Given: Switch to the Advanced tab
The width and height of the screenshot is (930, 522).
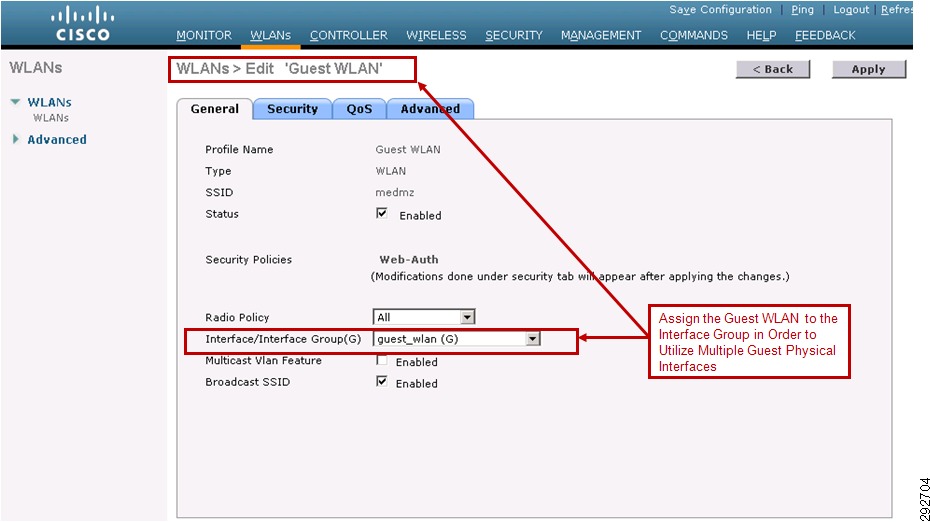Looking at the screenshot, I should coord(430,109).
